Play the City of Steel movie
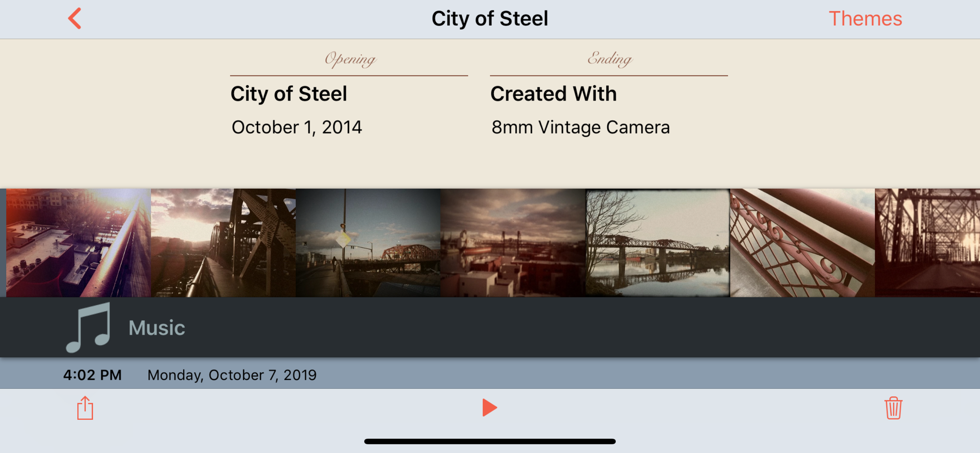980x453 pixels. (x=490, y=408)
